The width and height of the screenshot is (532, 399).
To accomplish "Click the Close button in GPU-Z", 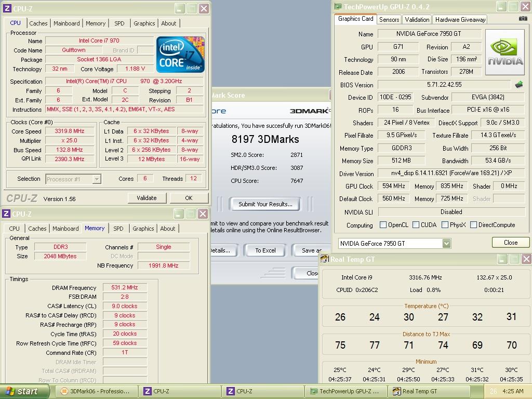I will 510,242.
